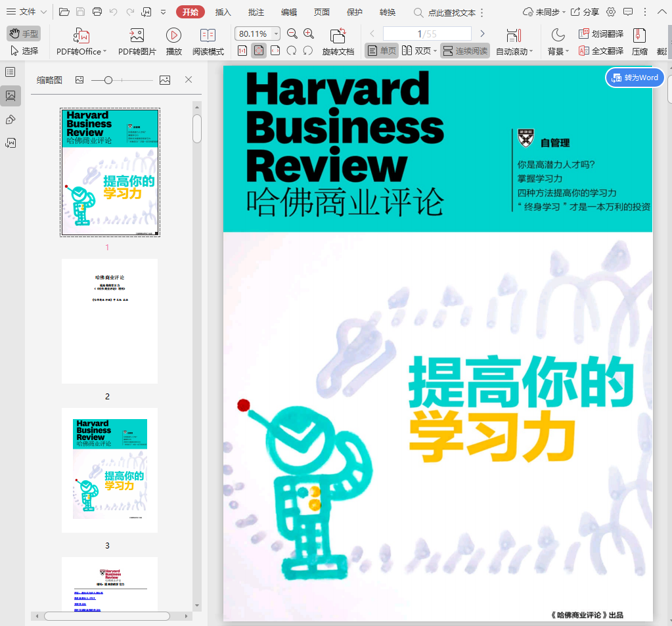Click the actual size 1:1 icon
The height and width of the screenshot is (626, 672).
[242, 51]
